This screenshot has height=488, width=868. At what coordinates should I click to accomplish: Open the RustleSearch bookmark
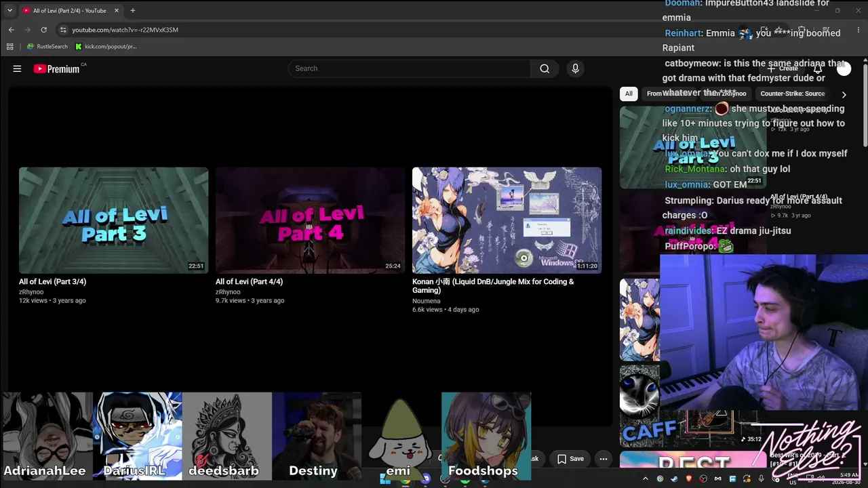coord(47,47)
